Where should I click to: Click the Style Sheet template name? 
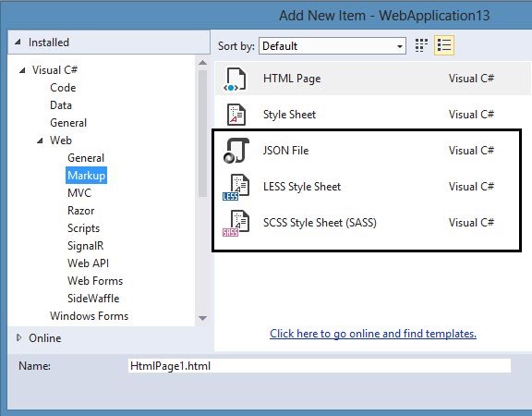[x=289, y=115]
